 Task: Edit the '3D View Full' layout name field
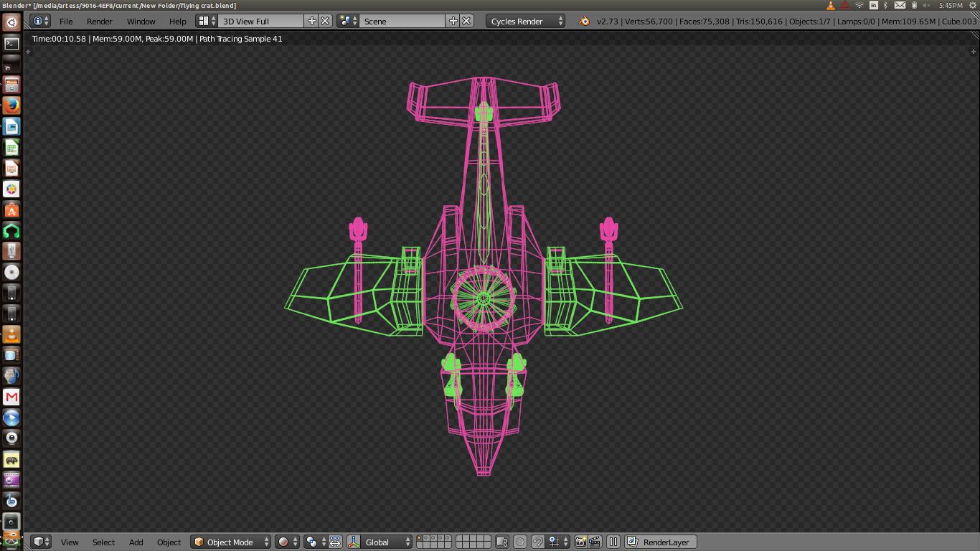261,22
